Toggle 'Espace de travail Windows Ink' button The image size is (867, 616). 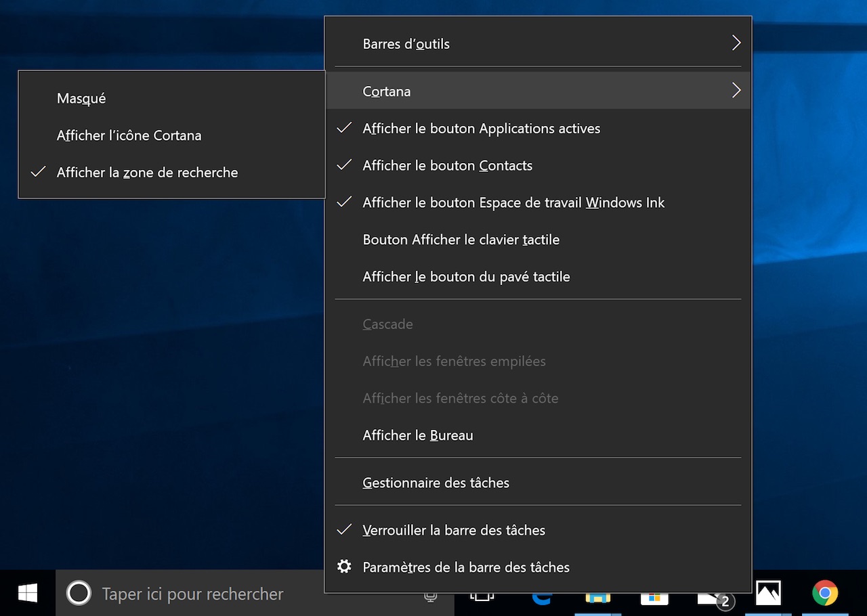tap(538, 202)
